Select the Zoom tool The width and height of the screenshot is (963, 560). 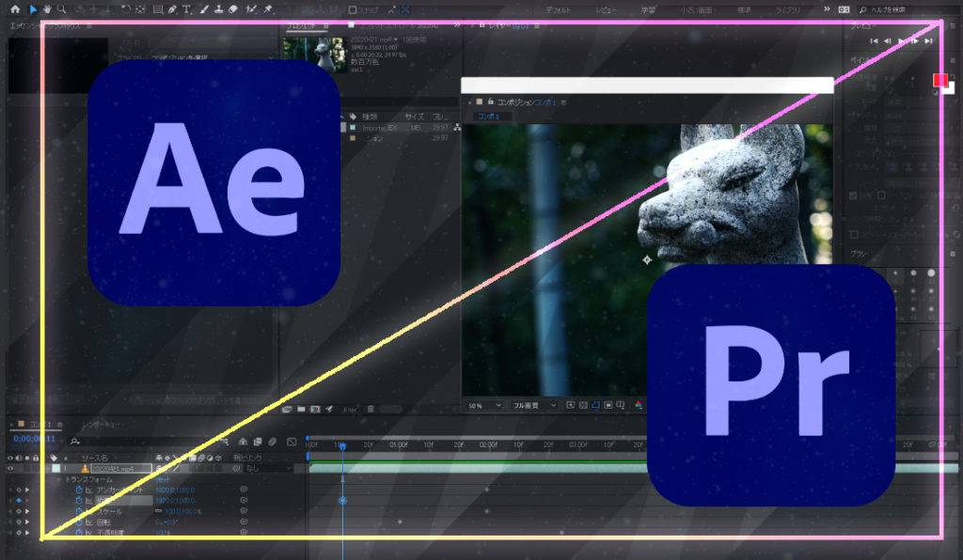click(x=63, y=9)
